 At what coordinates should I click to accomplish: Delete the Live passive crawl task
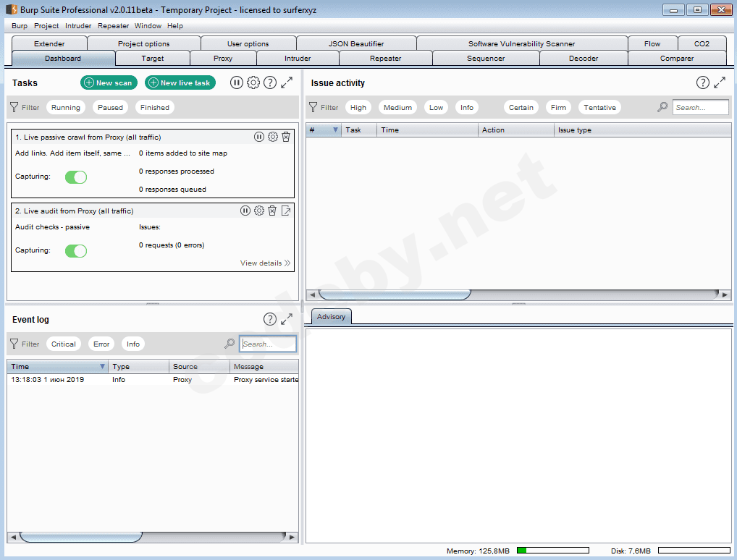coord(286,137)
